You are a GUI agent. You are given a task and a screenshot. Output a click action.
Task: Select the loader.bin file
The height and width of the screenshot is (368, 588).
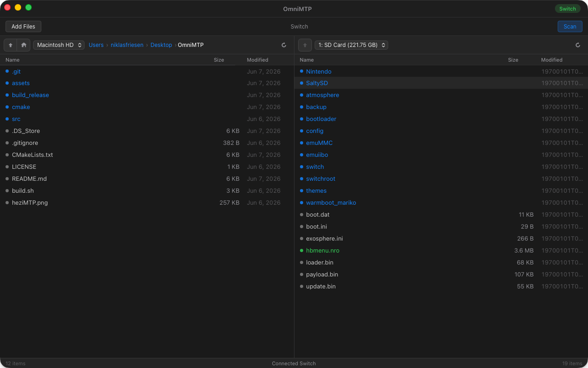441,263
